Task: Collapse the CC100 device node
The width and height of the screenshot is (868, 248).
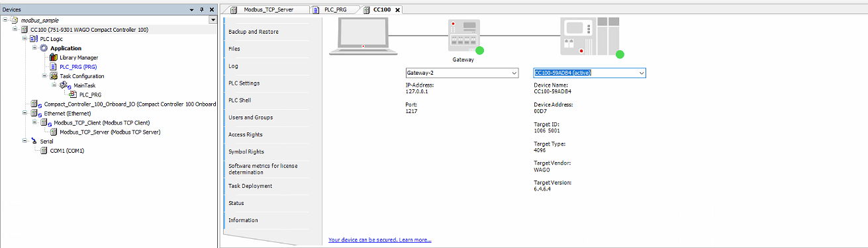Action: tap(15, 30)
